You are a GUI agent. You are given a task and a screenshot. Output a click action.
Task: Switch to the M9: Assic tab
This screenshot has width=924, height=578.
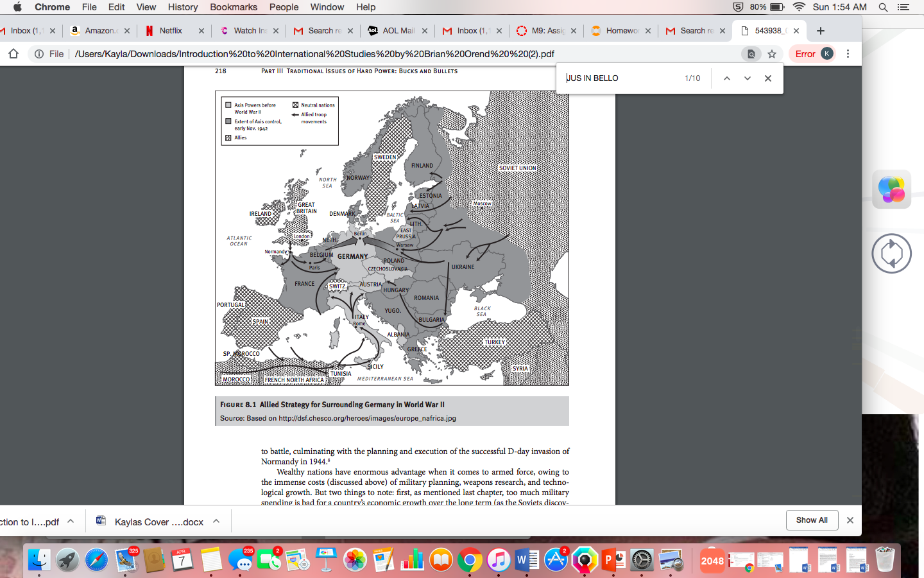click(546, 31)
